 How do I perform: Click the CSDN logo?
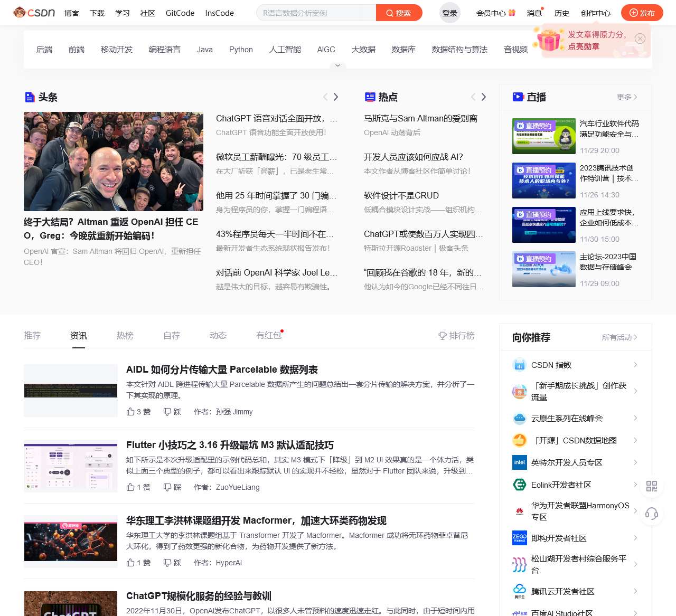34,13
